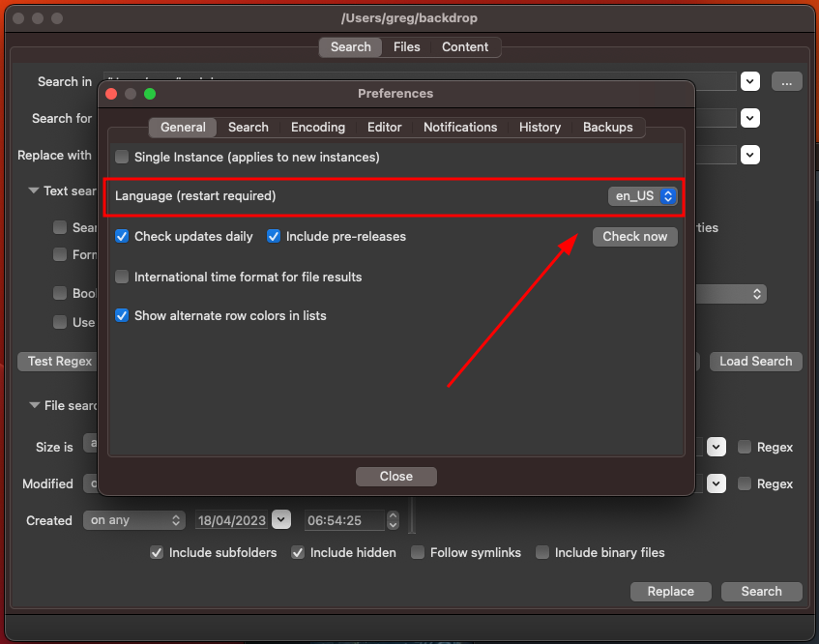Toggle the checkbox beside 'Bool' in Text search

click(x=60, y=293)
